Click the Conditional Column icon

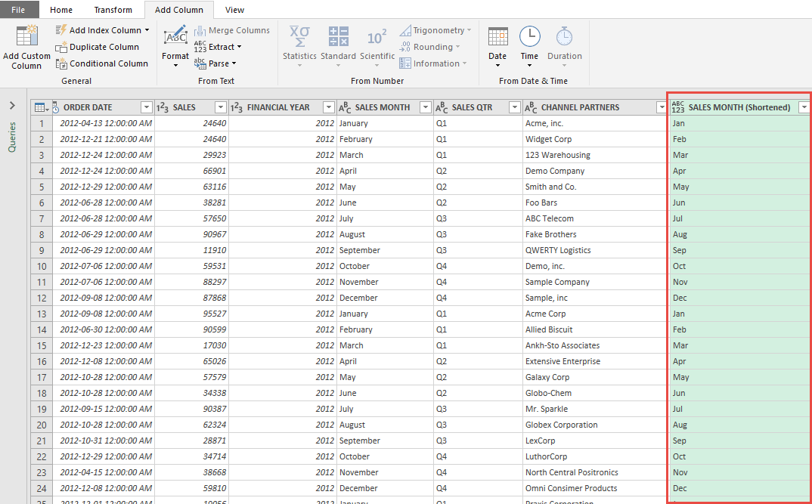(x=62, y=63)
